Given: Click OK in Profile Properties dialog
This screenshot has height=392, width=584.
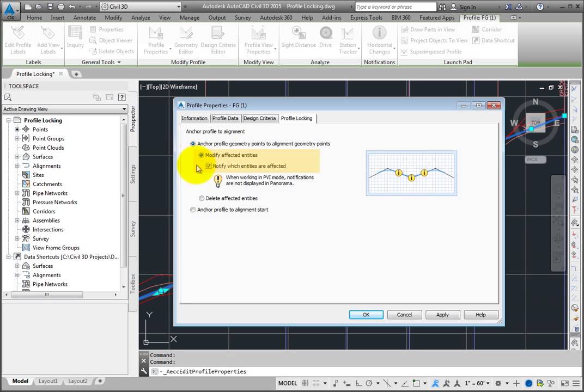Looking at the screenshot, I should (366, 315).
